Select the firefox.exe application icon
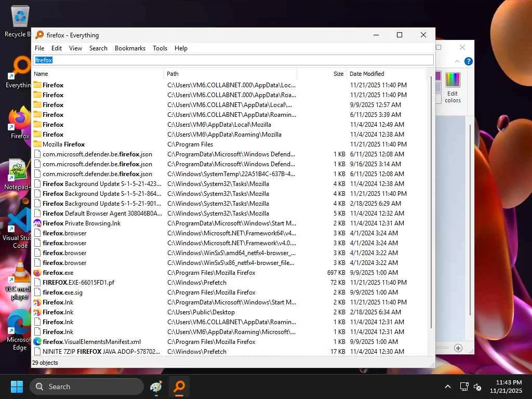Viewport: 532px width, 399px height. point(37,272)
